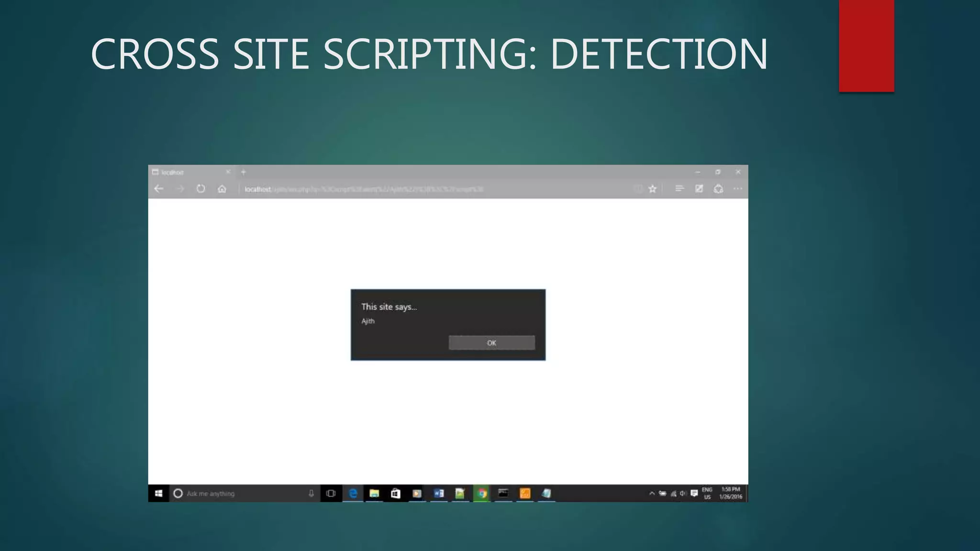Image resolution: width=980 pixels, height=551 pixels.
Task: Click the browser forward arrow
Action: [x=180, y=189]
